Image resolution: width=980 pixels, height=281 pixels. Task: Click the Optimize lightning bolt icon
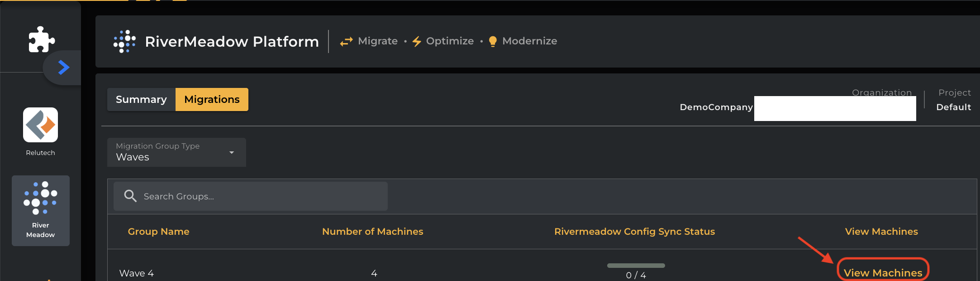(x=417, y=41)
